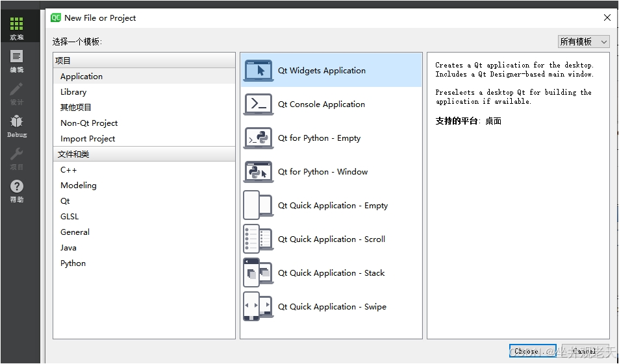Choose Qt Quick Application - Stack label
Viewport: 619px width, 364px height.
pos(331,273)
